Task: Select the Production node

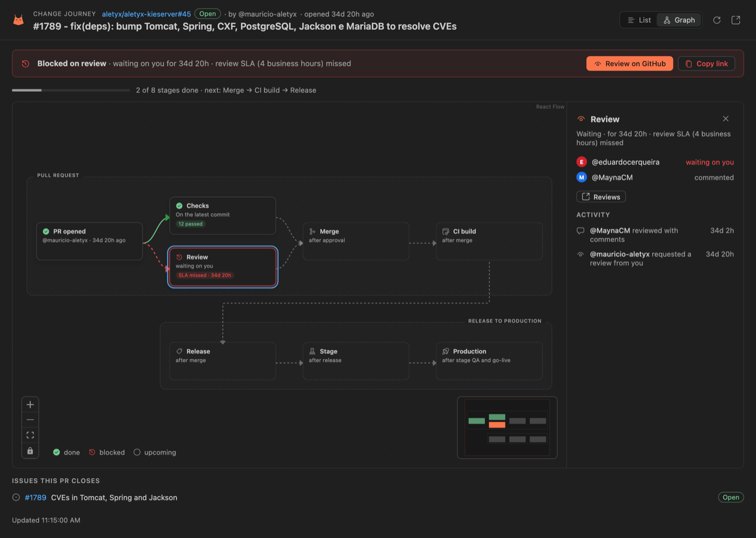Action: click(x=489, y=360)
